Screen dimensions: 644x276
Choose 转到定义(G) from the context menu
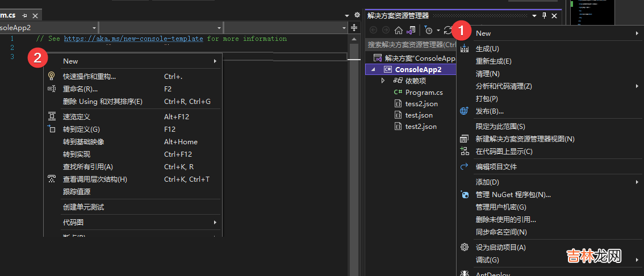81,129
